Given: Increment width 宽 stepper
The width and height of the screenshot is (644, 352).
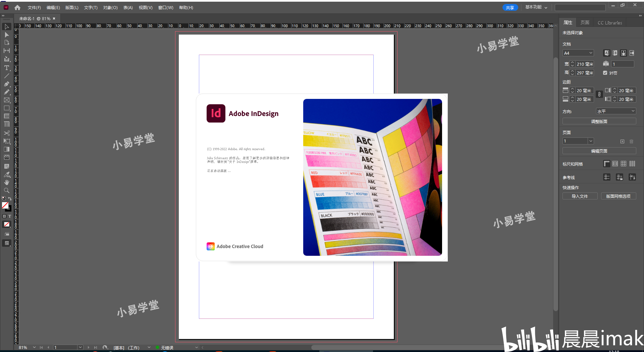Looking at the screenshot, I should (573, 62).
